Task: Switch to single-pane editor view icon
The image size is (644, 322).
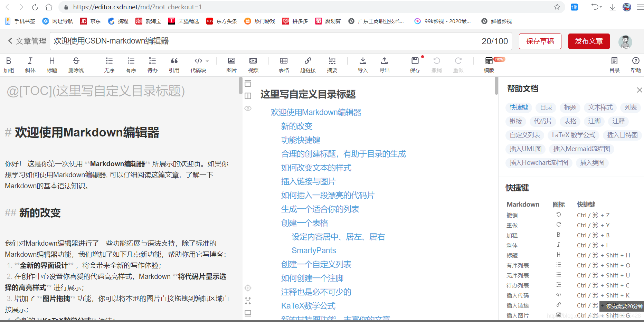Action: point(248,83)
